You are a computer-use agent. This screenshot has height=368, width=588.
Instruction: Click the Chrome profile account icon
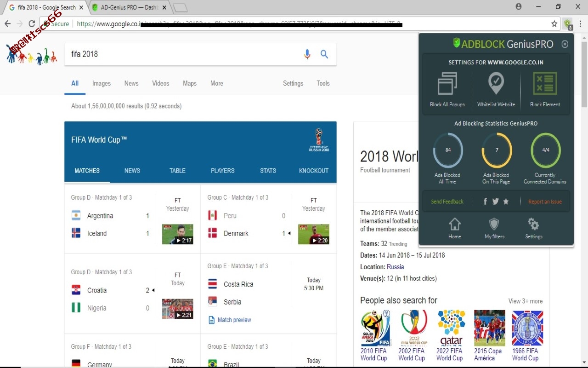[x=519, y=6]
